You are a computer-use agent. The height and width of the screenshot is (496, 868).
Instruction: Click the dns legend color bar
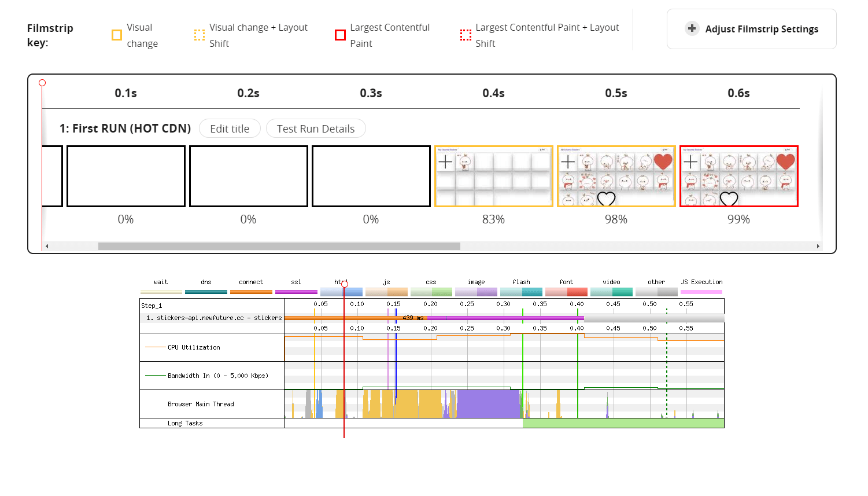point(206,292)
